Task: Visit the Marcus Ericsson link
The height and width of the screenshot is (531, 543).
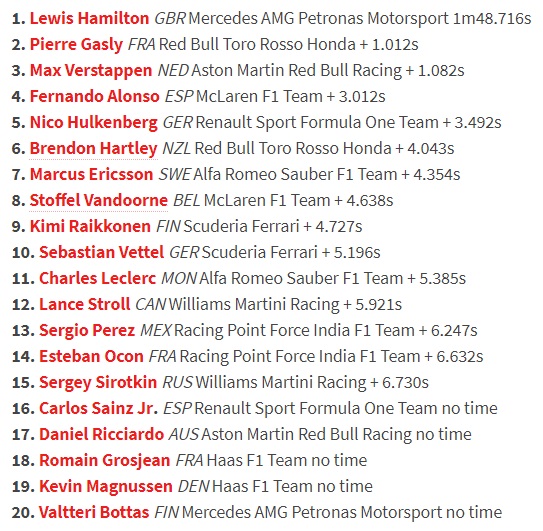Action: coord(91,174)
